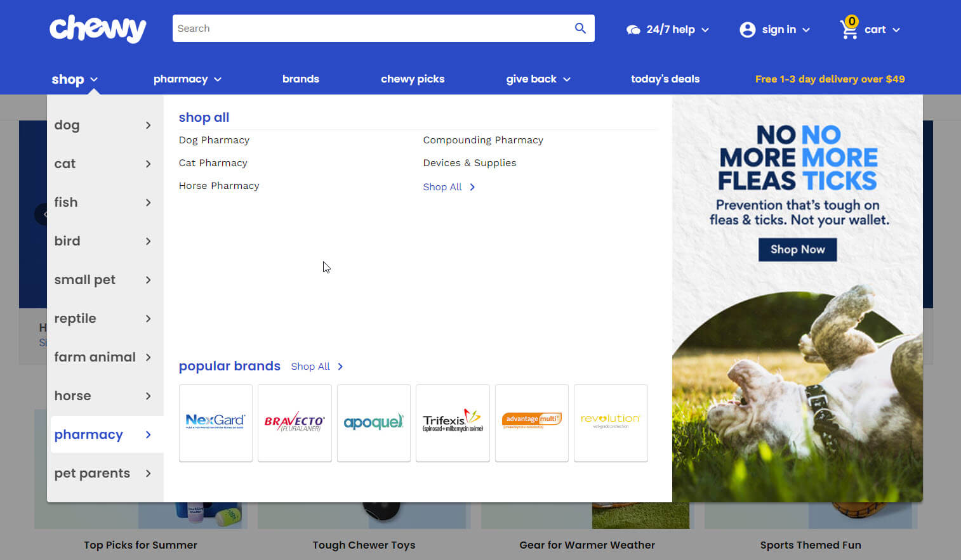
Task: Open the cart dropdown arrow
Action: (896, 30)
